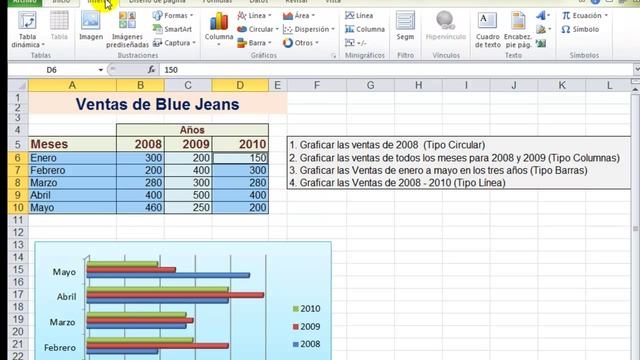Select column A header
The height and width of the screenshot is (360, 640).
click(x=72, y=85)
